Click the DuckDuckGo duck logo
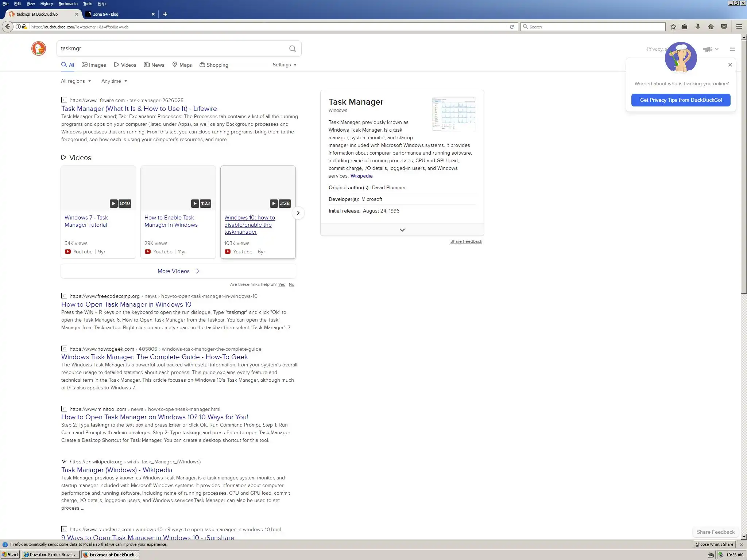Viewport: 747px width, 560px height. tap(39, 48)
